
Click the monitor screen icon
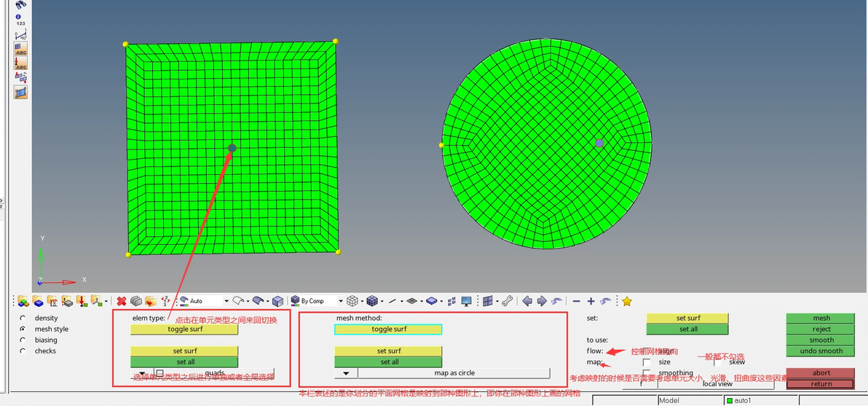pos(466,301)
